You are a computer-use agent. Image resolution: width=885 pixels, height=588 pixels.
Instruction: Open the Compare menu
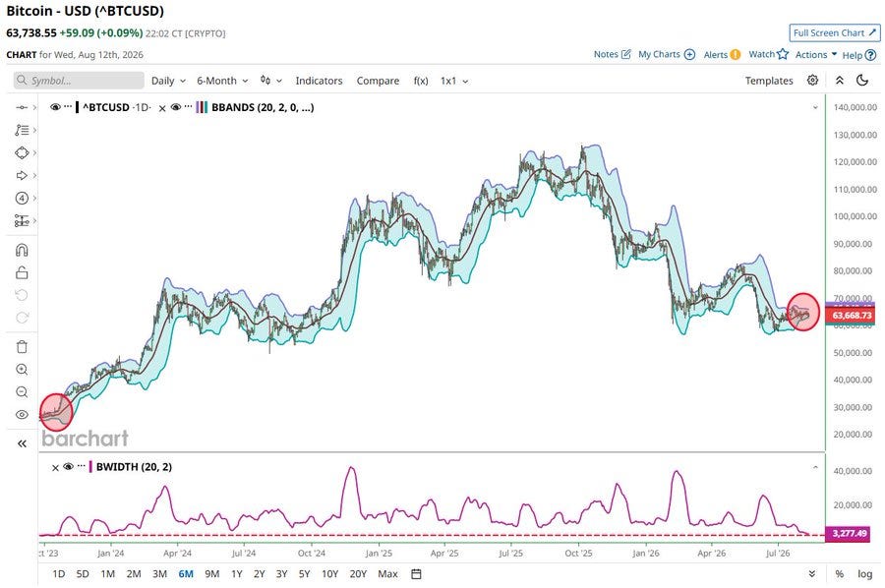(378, 81)
